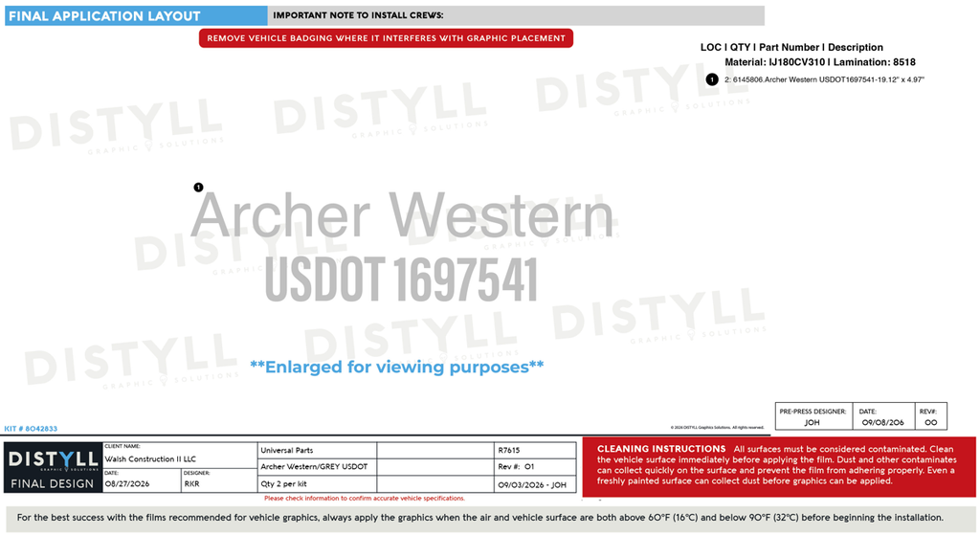Select the 'Archer Western/GREY USDOT' cell

tap(317, 467)
